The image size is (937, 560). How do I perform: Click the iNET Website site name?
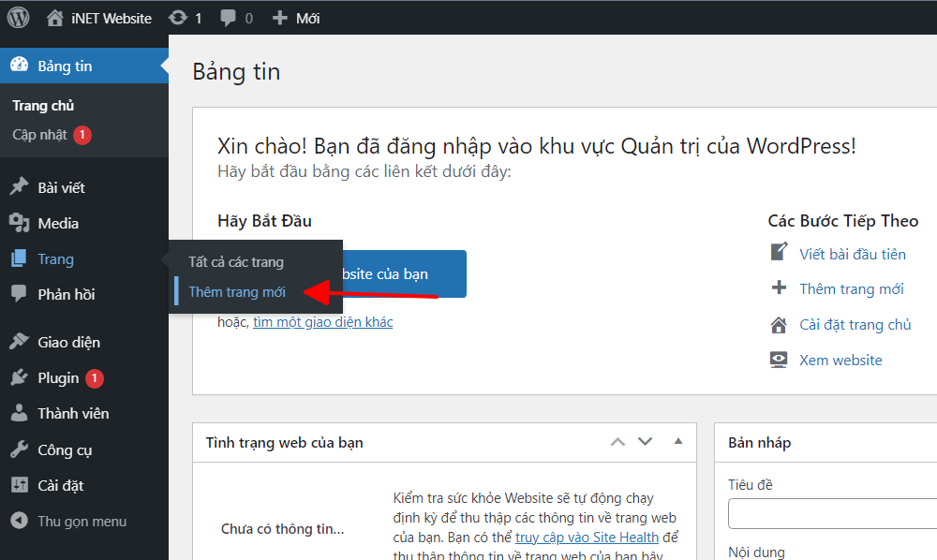tap(112, 19)
